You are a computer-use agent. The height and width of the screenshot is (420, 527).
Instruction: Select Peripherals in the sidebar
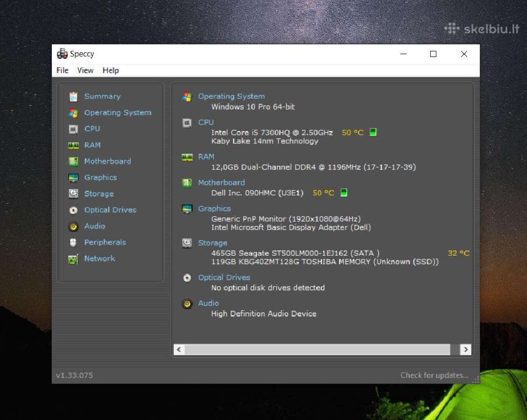click(105, 242)
